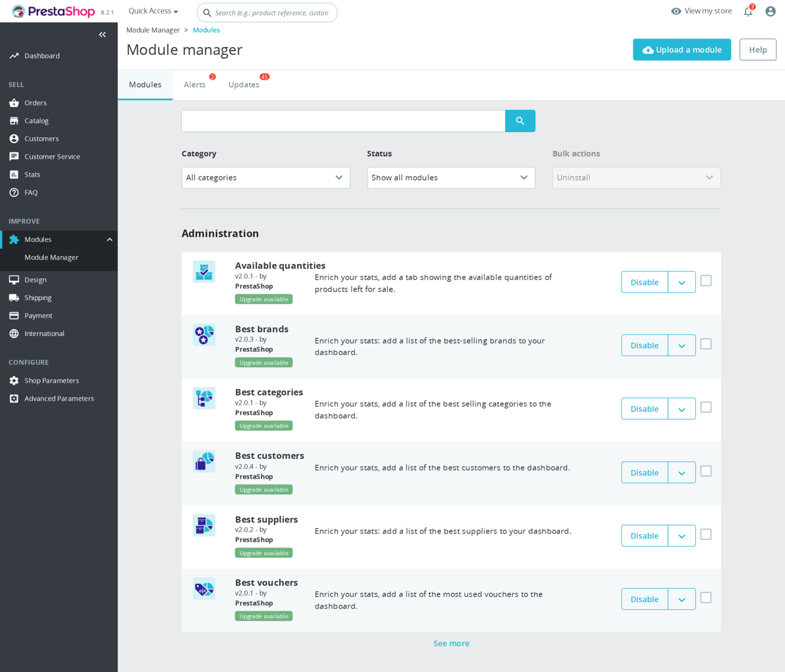
Task: Open Module Manager in the sidebar
Action: [x=52, y=258]
